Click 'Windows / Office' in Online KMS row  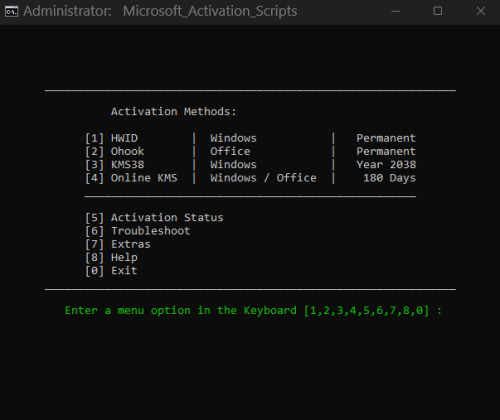coord(263,178)
